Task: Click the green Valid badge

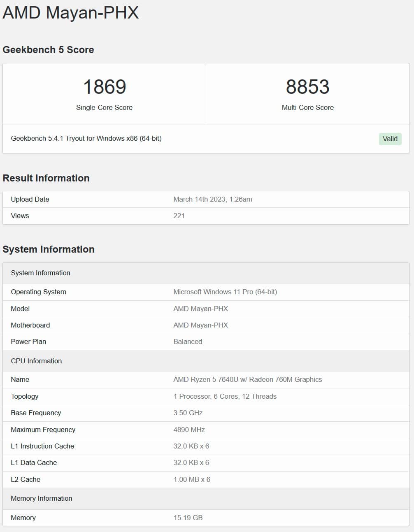Action: click(x=390, y=139)
